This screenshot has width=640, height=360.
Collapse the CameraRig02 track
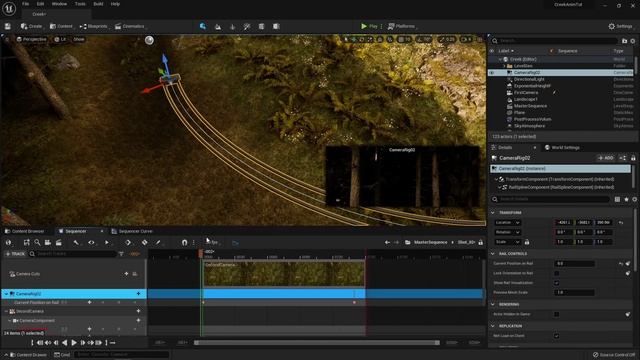[x=6, y=294]
